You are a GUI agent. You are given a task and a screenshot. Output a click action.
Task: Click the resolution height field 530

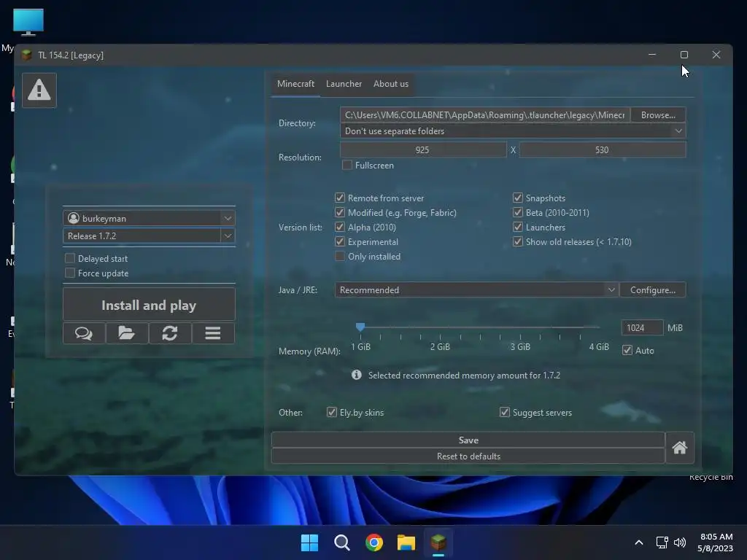[x=603, y=150]
